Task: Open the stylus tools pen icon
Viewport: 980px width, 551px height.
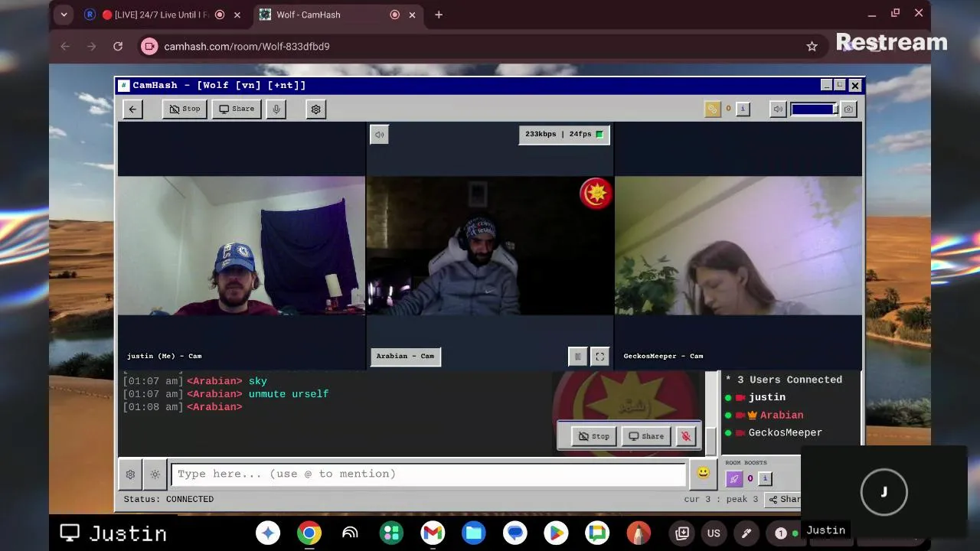Action: click(x=746, y=533)
